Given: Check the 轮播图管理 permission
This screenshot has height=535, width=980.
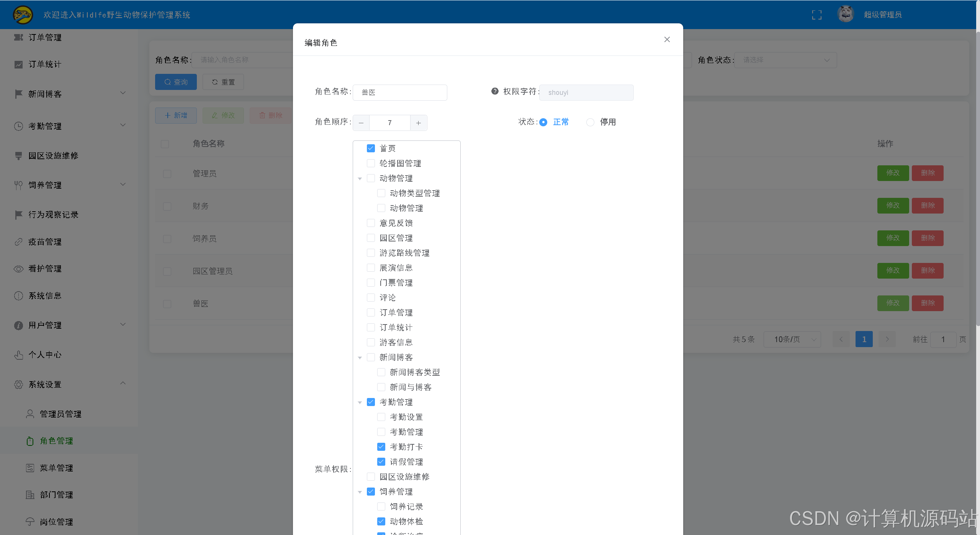Looking at the screenshot, I should coord(371,163).
